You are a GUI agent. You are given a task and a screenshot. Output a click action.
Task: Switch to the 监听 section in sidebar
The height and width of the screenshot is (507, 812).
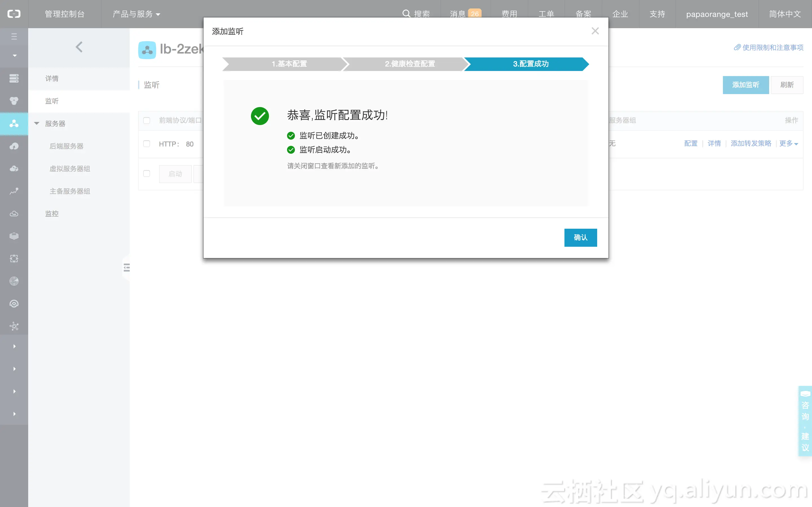pos(52,101)
